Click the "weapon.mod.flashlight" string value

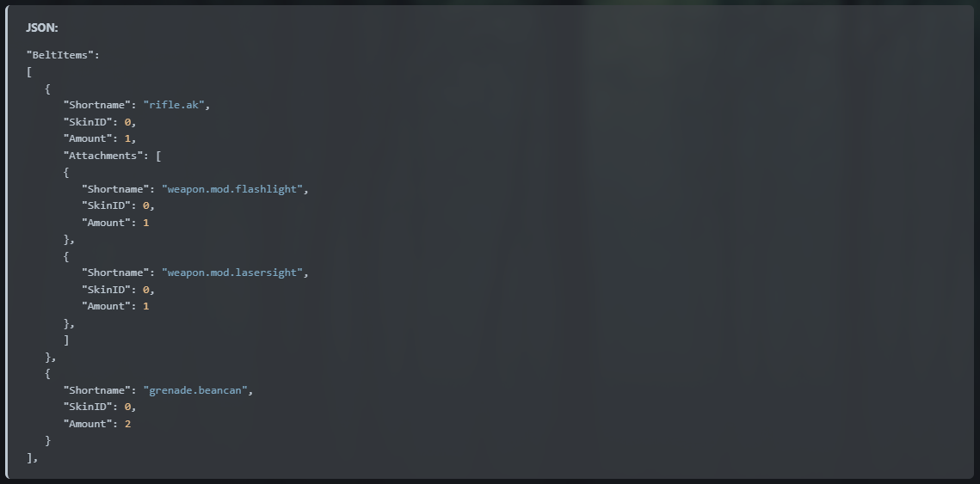232,189
